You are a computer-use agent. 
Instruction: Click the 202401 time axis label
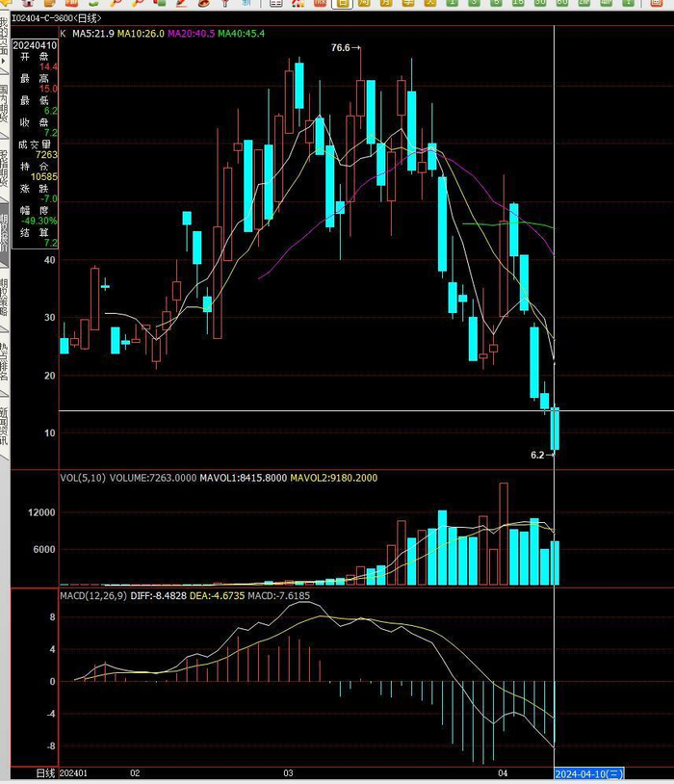[73, 773]
